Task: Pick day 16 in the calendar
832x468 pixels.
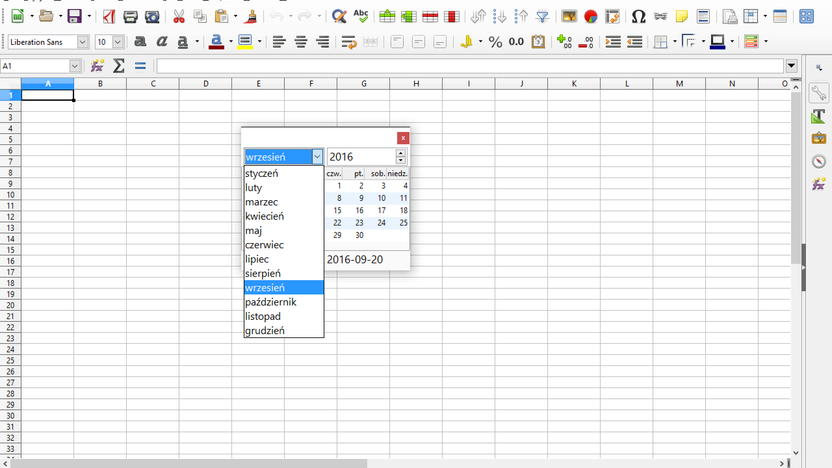Action: [x=359, y=211]
